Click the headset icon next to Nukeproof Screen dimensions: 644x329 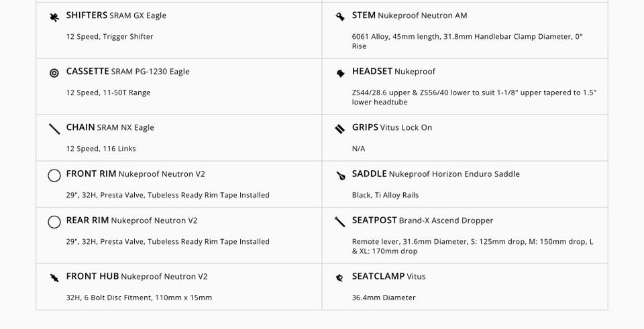(x=340, y=72)
